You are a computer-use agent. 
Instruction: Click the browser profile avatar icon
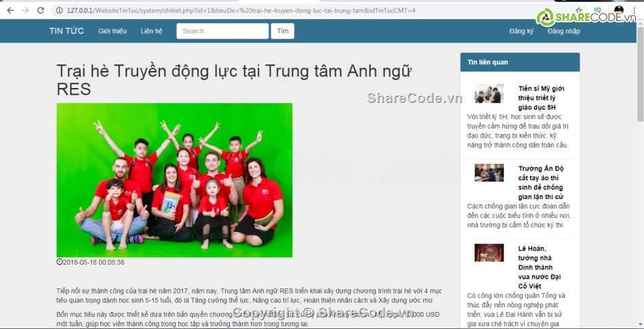[x=618, y=10]
